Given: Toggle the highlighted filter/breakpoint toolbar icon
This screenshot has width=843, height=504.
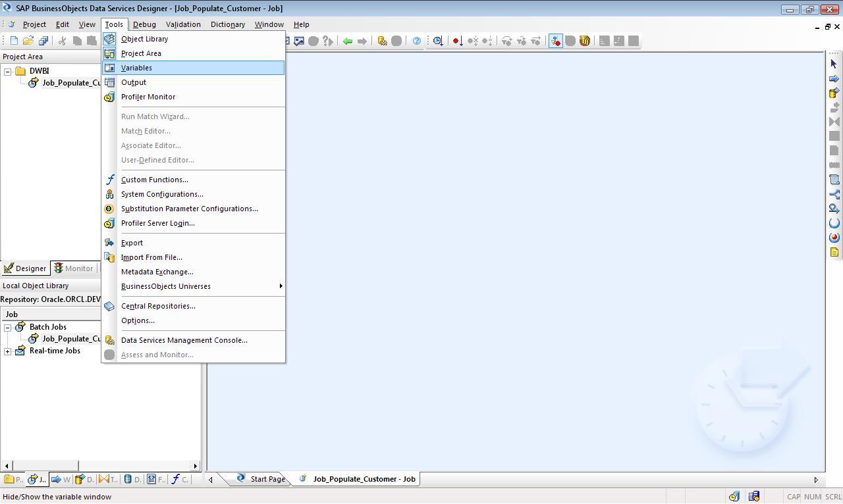Looking at the screenshot, I should pyautogui.click(x=555, y=41).
